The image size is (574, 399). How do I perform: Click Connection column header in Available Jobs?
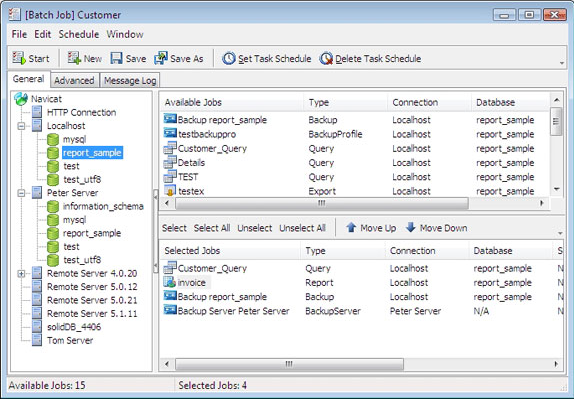[429, 102]
